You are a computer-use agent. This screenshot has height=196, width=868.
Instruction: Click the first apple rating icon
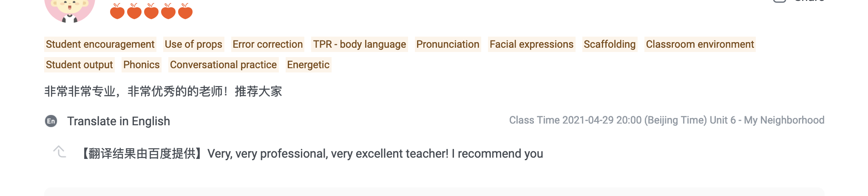117,12
